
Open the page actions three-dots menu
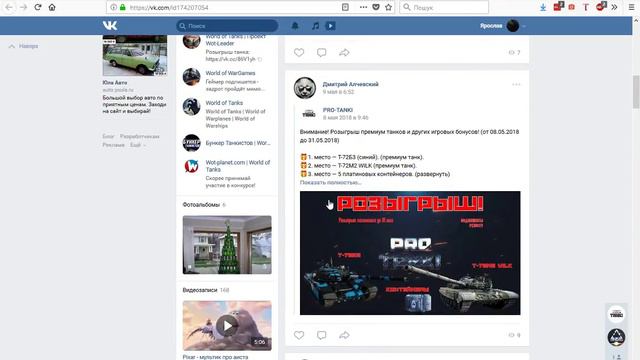pyautogui.click(x=363, y=7)
